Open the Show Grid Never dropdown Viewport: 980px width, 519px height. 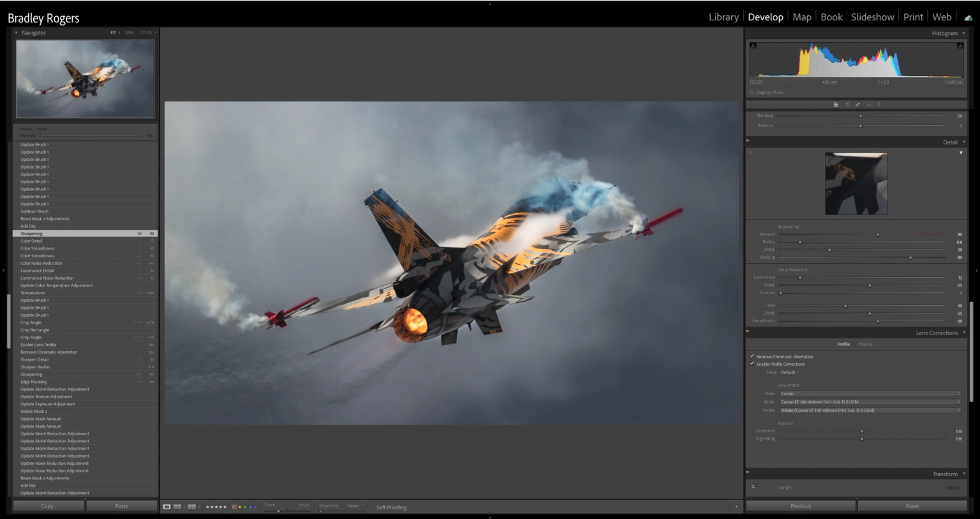click(x=354, y=506)
